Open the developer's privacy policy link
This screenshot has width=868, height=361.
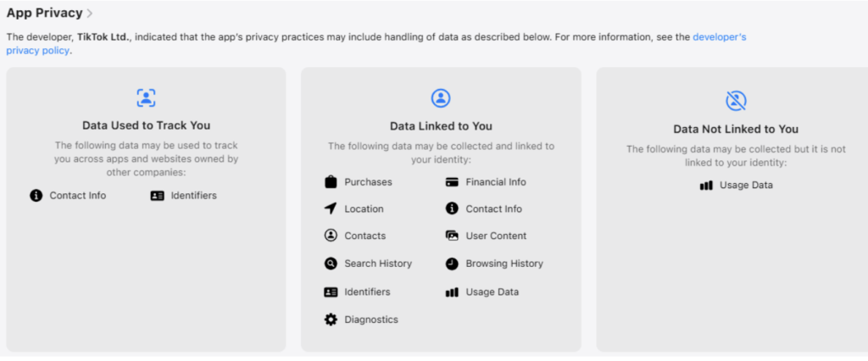click(719, 37)
